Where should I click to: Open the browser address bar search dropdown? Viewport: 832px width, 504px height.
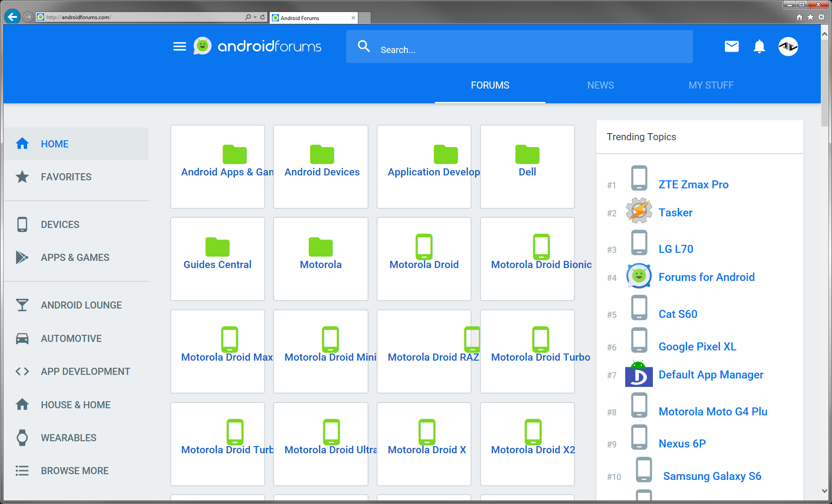click(255, 17)
